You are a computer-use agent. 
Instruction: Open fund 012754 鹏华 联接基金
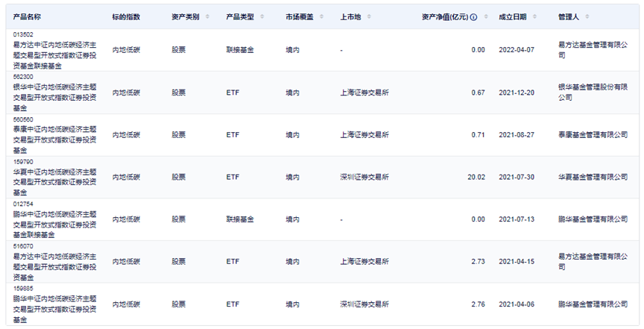coord(55,219)
